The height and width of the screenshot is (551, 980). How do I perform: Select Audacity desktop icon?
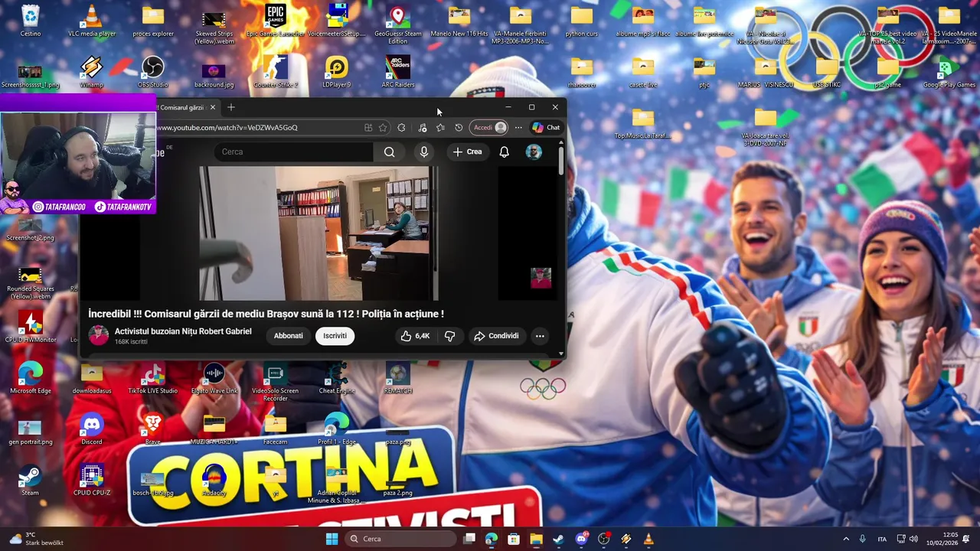coord(214,481)
